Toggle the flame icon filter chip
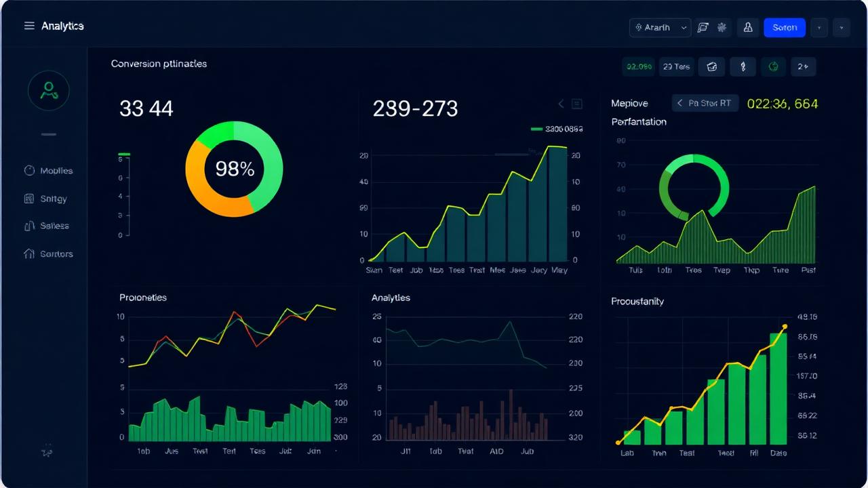Viewport: 868px width, 488px height. pyautogui.click(x=743, y=66)
